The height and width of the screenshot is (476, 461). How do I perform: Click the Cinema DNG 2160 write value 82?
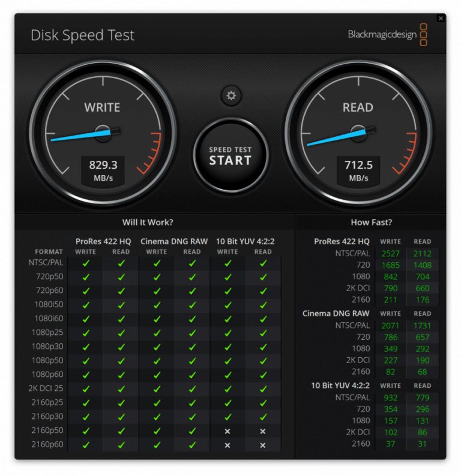click(391, 372)
